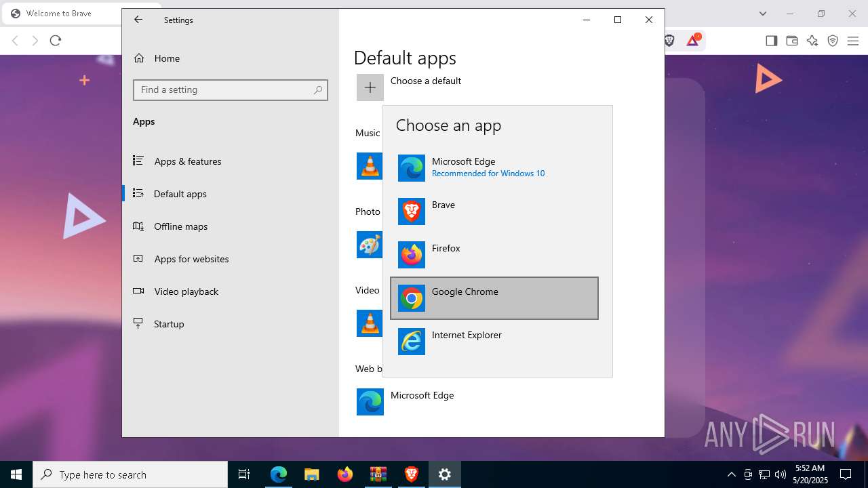Open Firefox from taskbar
The width and height of the screenshot is (868, 488).
tap(344, 474)
